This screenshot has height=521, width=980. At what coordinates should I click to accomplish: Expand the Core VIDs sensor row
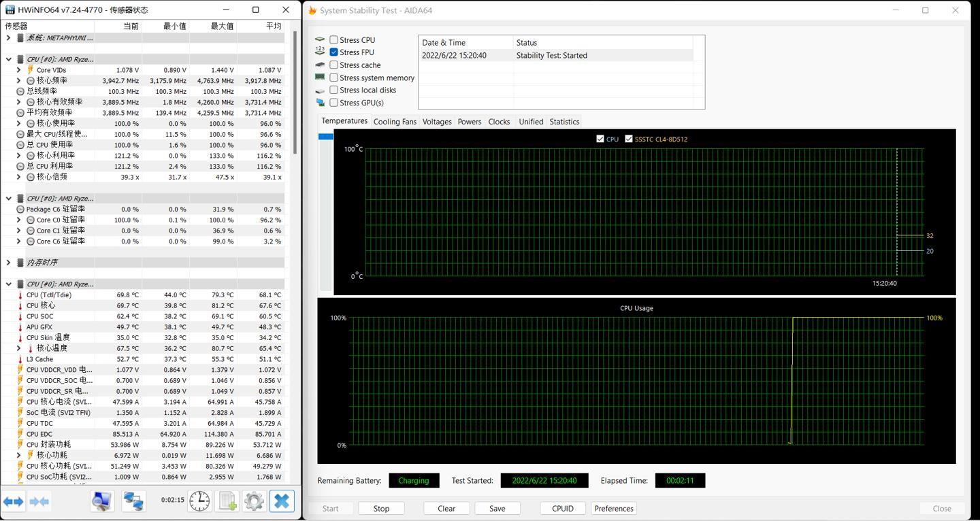(19, 70)
